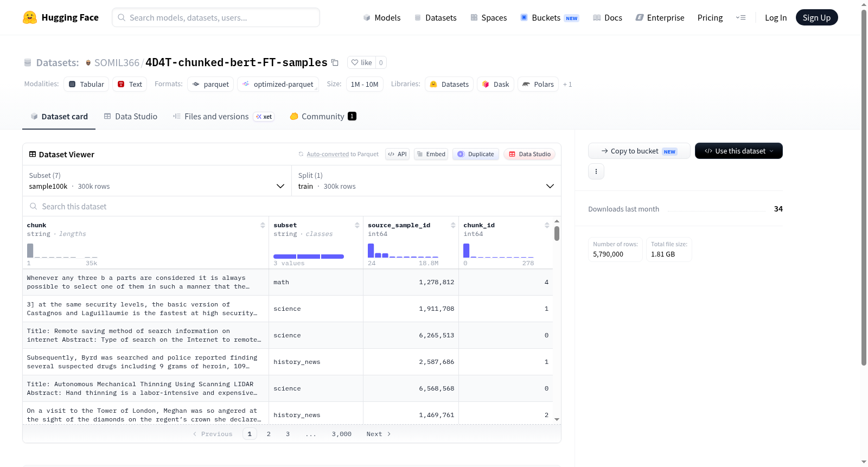Image resolution: width=868 pixels, height=467 pixels.
Task: Open the navigation overflow menu icon
Action: click(741, 17)
